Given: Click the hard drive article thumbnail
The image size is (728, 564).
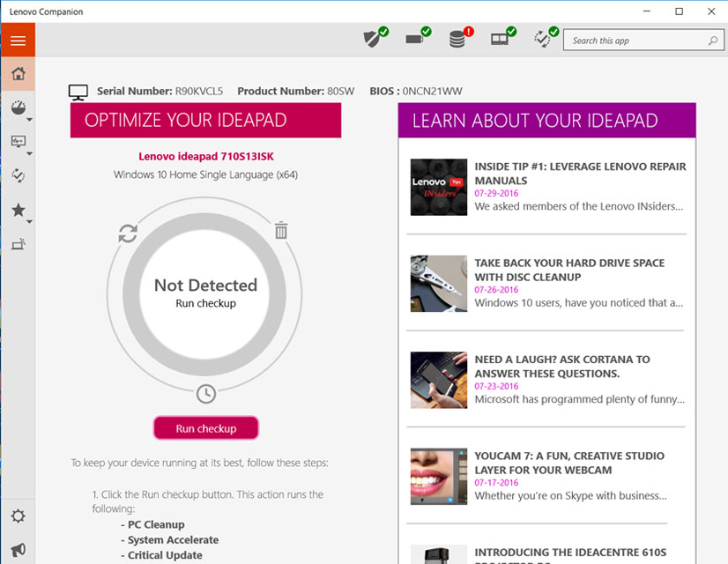Looking at the screenshot, I should pyautogui.click(x=439, y=284).
